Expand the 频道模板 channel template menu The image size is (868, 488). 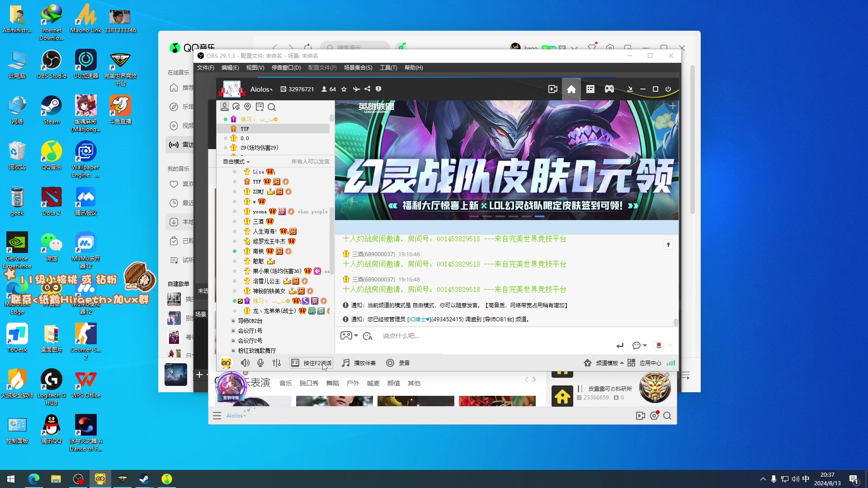(604, 363)
